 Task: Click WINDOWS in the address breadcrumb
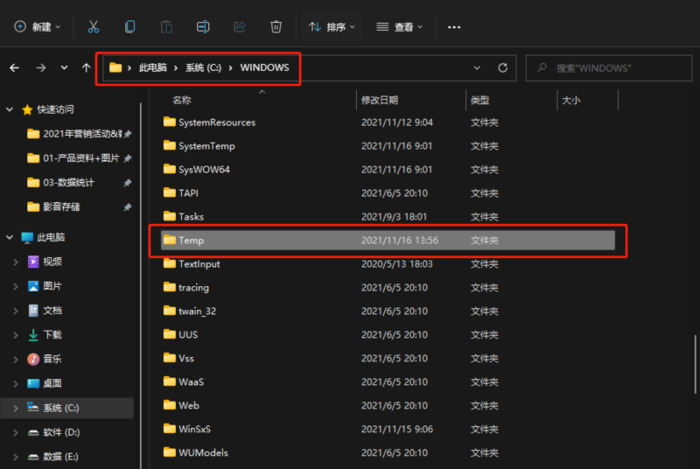tap(265, 68)
